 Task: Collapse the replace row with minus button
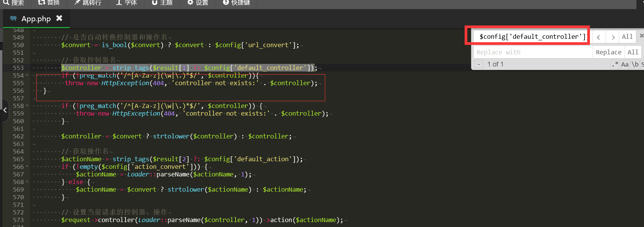coord(479,64)
